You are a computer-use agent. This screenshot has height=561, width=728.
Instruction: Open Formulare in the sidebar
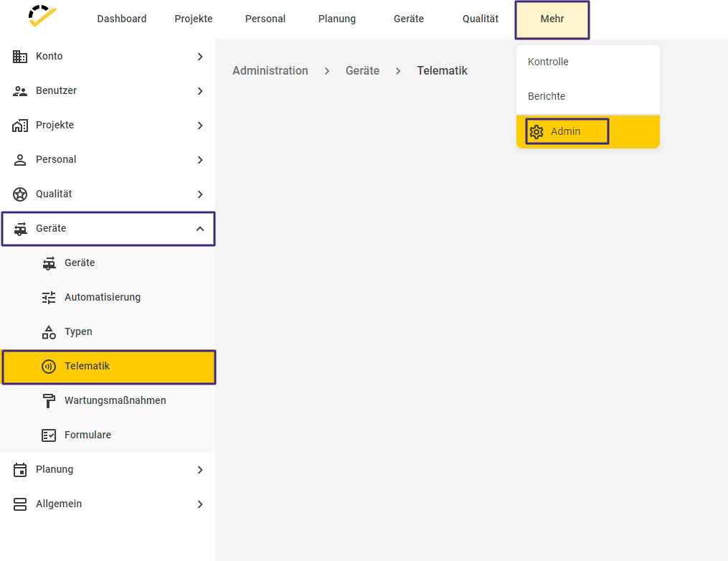pos(108,435)
